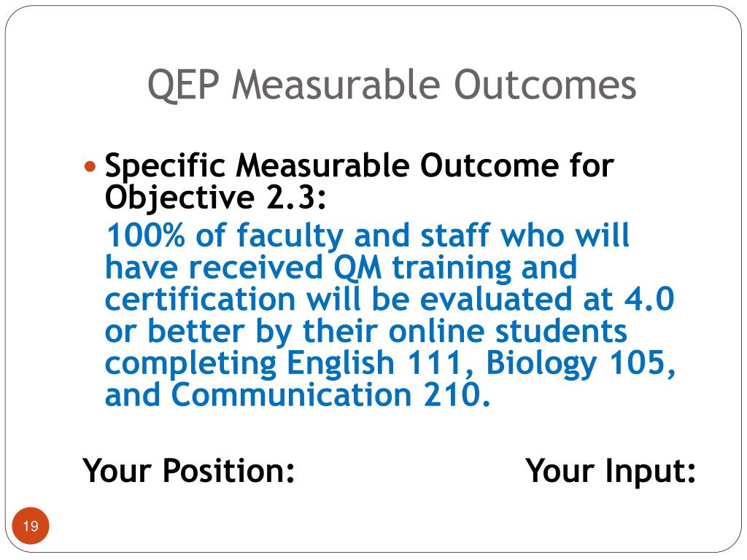Click the heading text Objective 2.3:

click(x=215, y=198)
